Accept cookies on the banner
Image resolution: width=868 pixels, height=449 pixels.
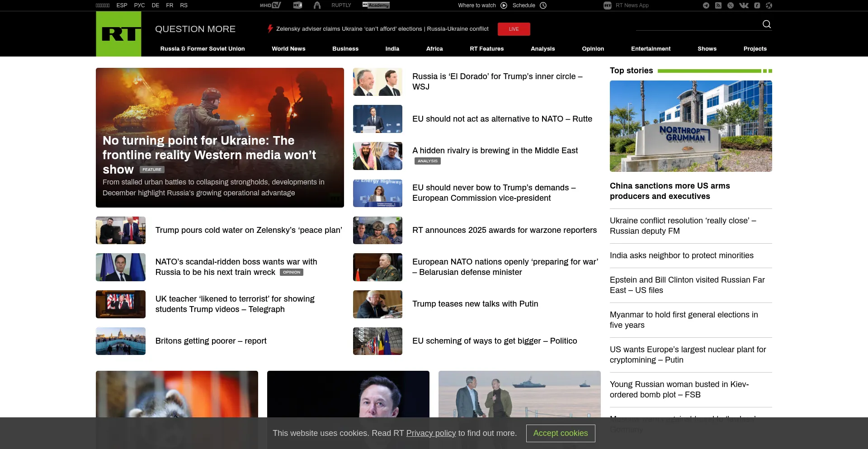click(560, 433)
